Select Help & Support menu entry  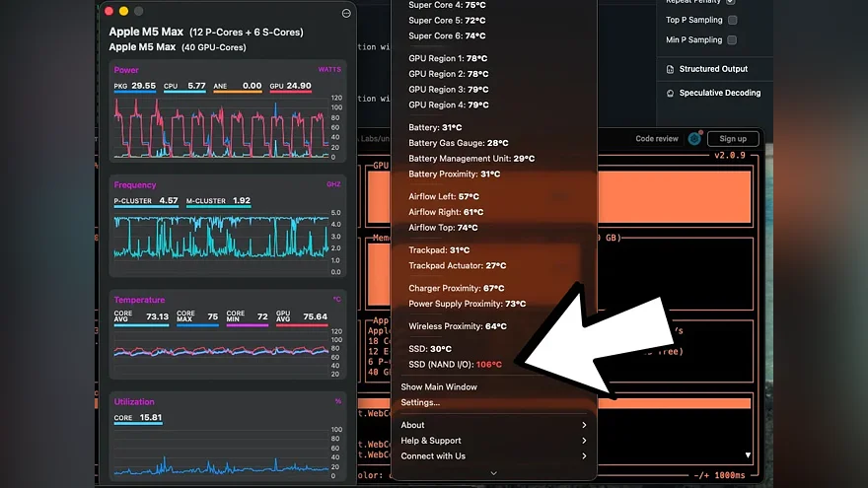[x=431, y=441]
